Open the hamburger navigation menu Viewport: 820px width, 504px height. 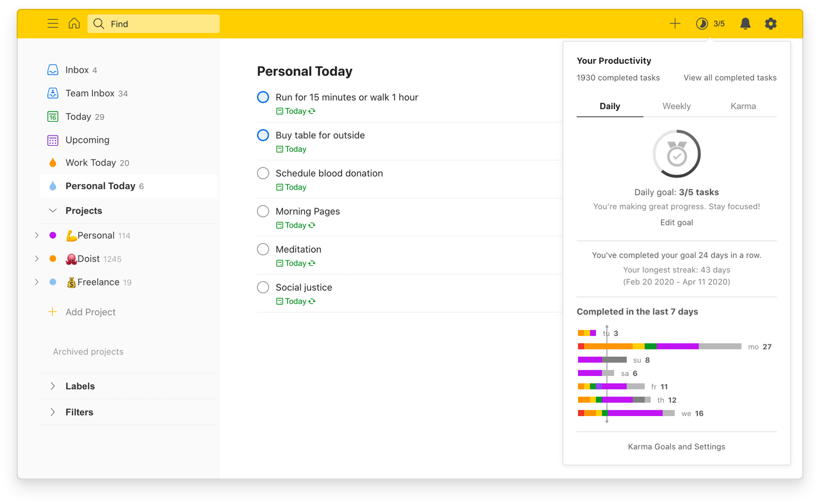pos(53,23)
